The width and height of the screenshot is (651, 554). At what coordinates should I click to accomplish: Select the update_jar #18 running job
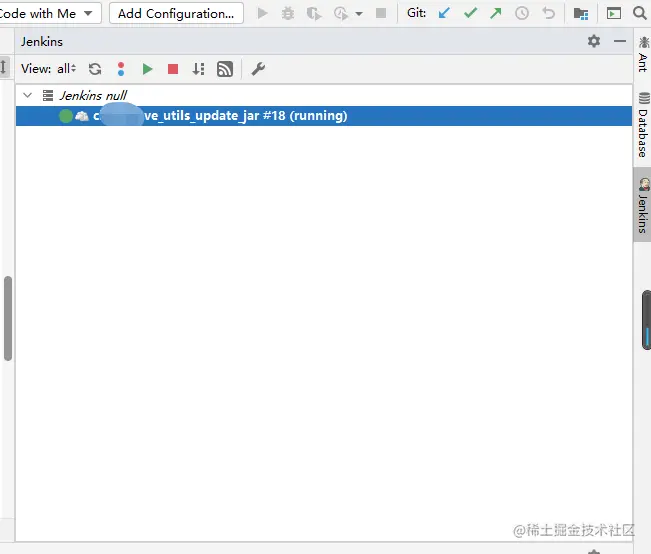[x=324, y=116]
